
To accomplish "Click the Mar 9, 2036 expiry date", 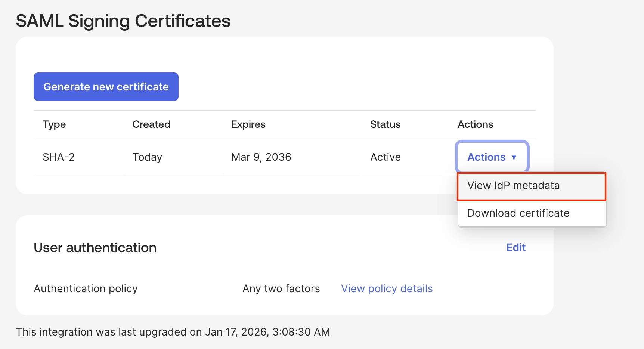I will click(x=261, y=157).
